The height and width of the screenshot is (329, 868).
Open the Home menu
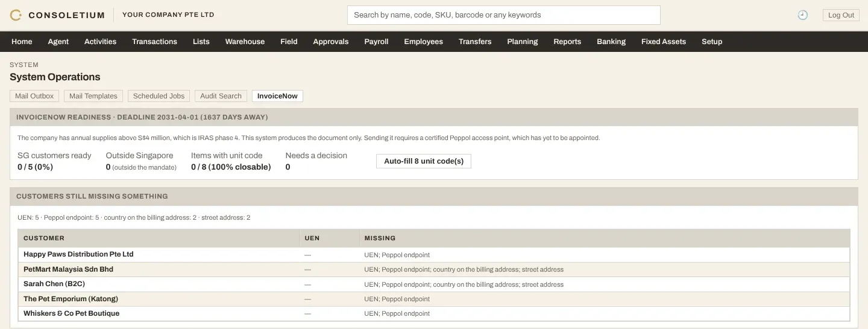tap(22, 42)
